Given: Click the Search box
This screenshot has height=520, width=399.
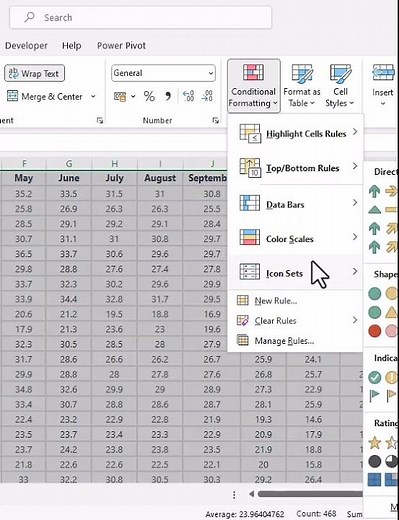Looking at the screenshot, I should coord(141,17).
